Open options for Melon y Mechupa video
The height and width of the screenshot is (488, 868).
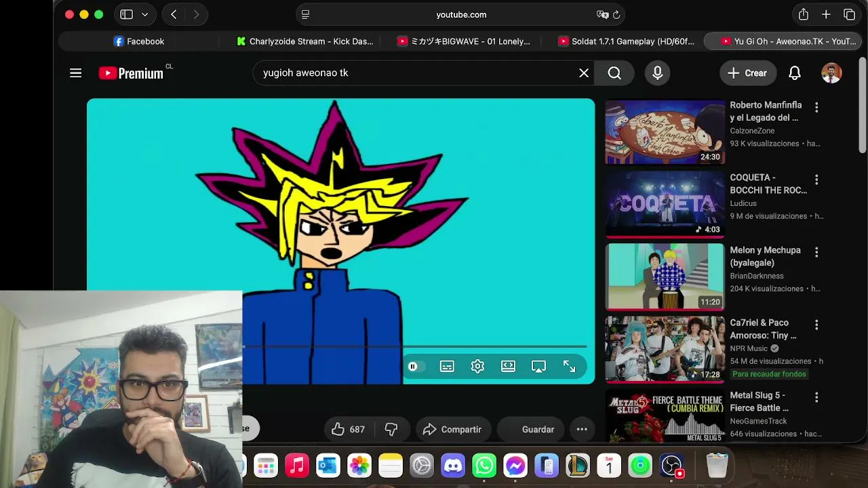click(816, 252)
